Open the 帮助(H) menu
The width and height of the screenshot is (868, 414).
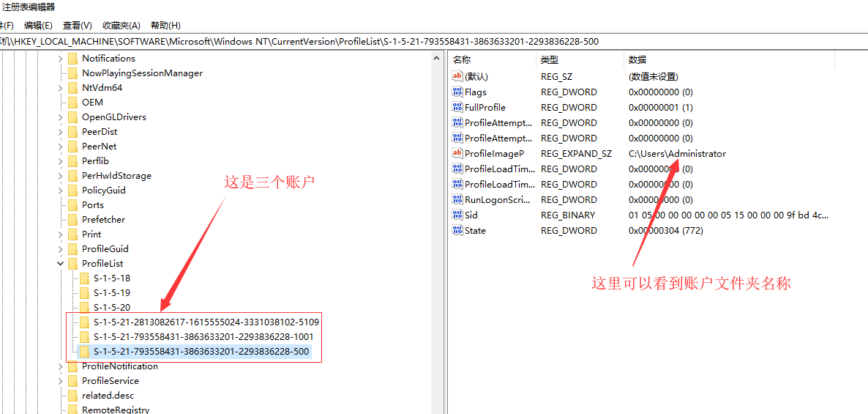165,26
